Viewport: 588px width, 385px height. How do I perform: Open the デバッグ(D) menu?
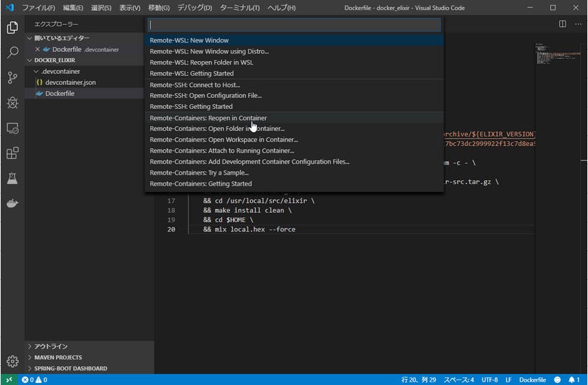(x=195, y=8)
